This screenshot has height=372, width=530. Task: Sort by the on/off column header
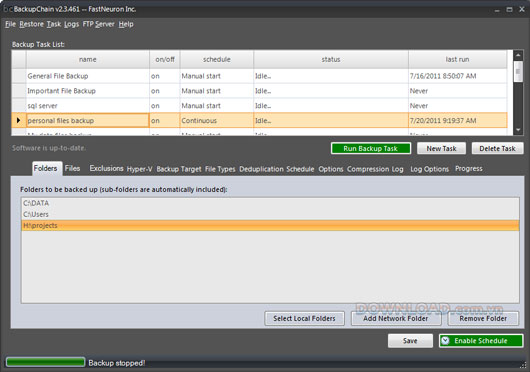165,59
